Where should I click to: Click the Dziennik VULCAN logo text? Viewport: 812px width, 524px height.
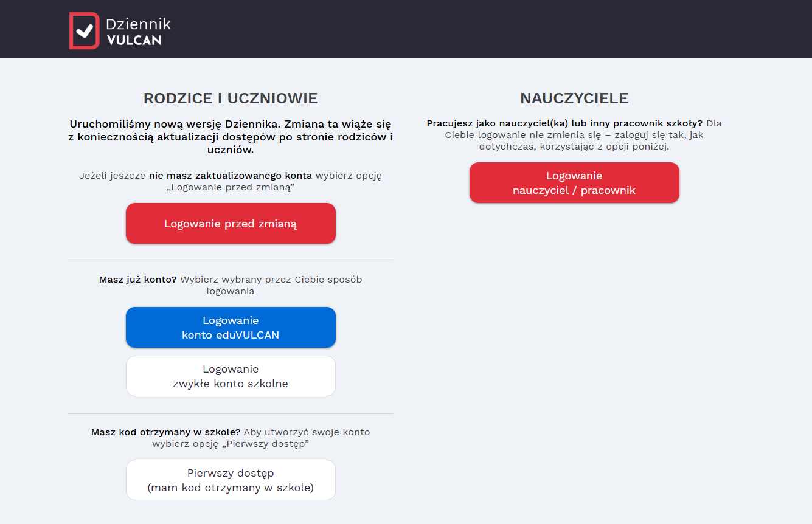point(138,32)
